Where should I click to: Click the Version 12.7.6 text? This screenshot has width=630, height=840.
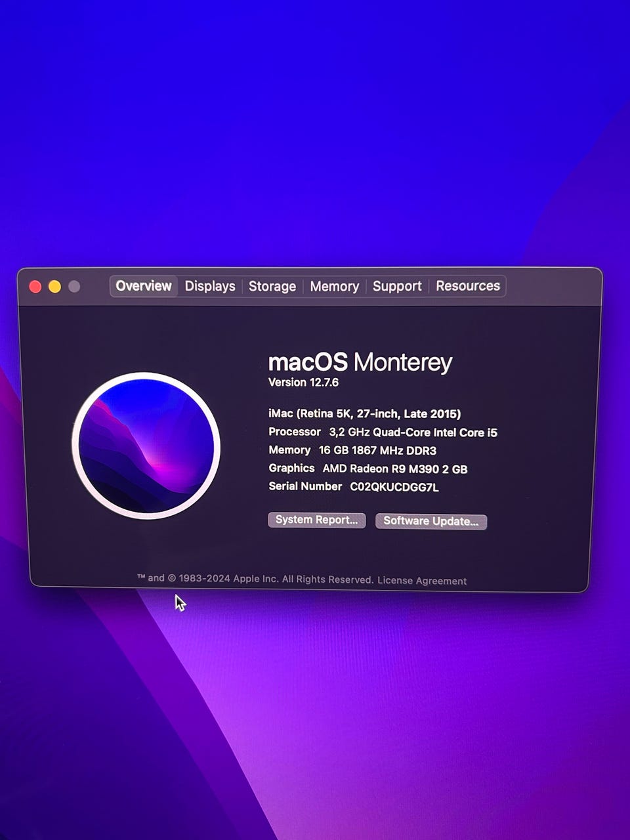click(x=303, y=383)
